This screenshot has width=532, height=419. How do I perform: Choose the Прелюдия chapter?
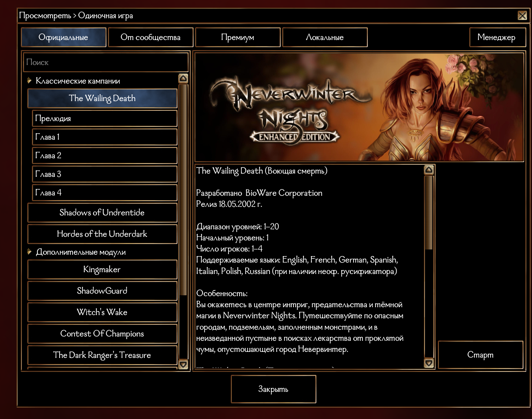[x=105, y=118]
